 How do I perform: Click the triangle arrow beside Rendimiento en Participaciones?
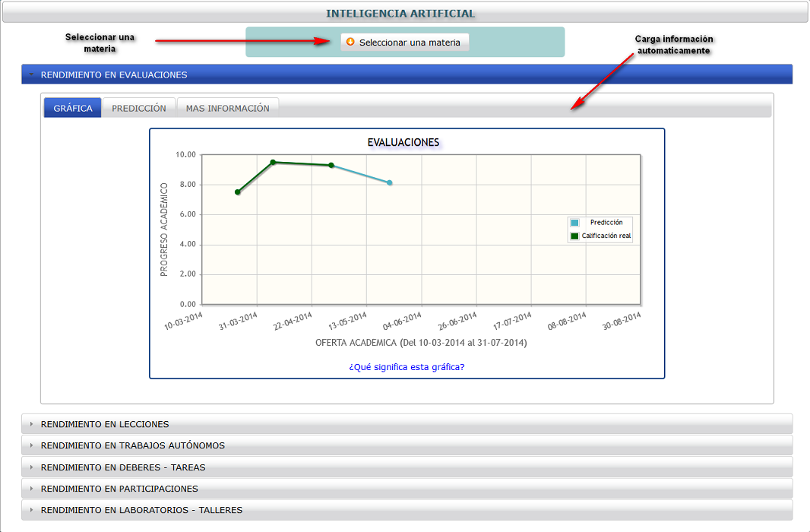tap(31, 489)
